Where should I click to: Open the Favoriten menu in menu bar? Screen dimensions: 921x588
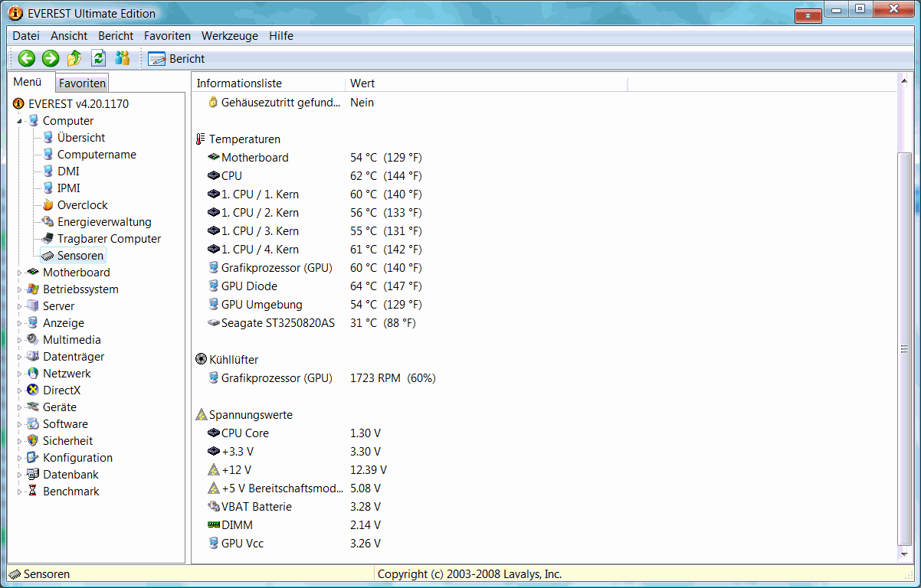(x=167, y=35)
